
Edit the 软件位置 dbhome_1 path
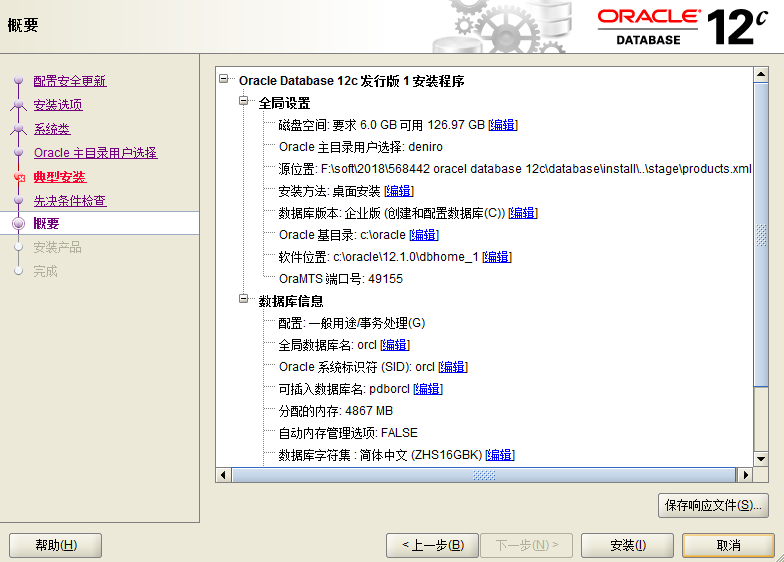click(x=496, y=257)
